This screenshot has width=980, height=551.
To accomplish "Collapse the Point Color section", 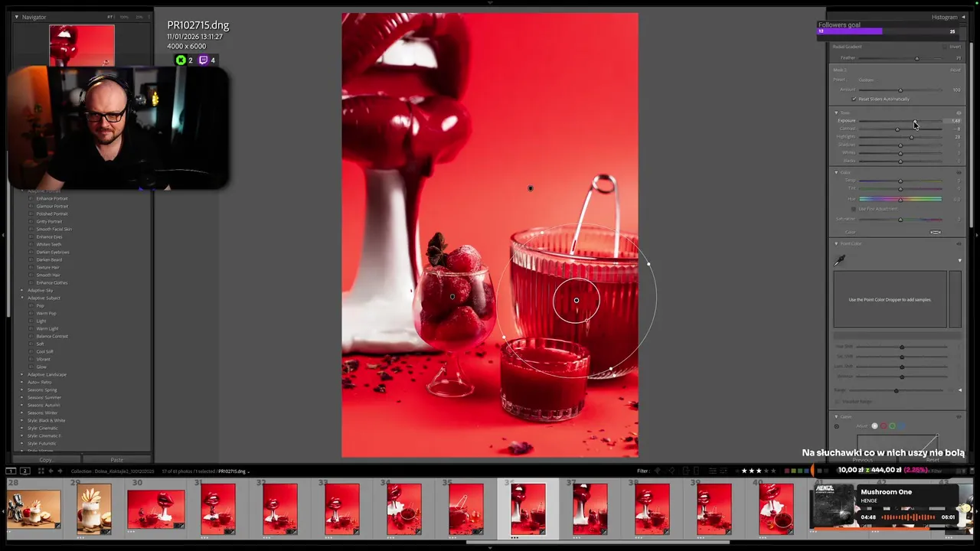I will [836, 243].
